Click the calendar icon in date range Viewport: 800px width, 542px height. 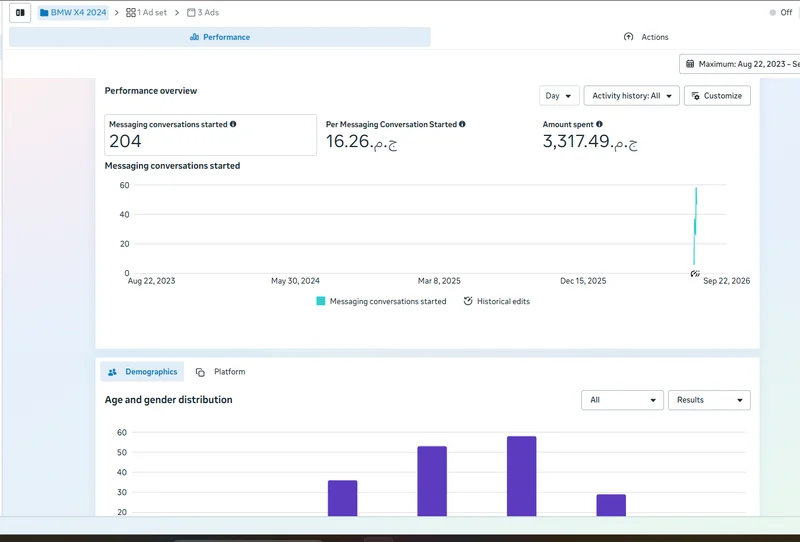[x=690, y=64]
